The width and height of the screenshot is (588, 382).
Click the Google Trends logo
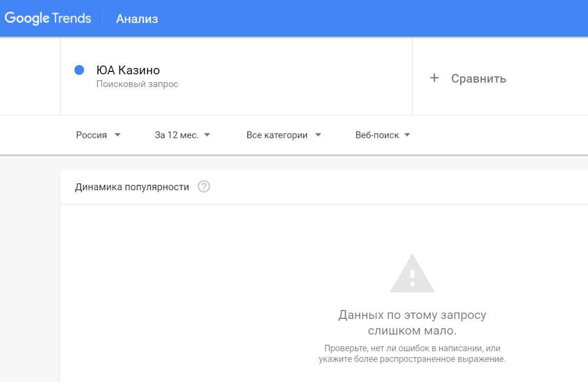[x=47, y=19]
